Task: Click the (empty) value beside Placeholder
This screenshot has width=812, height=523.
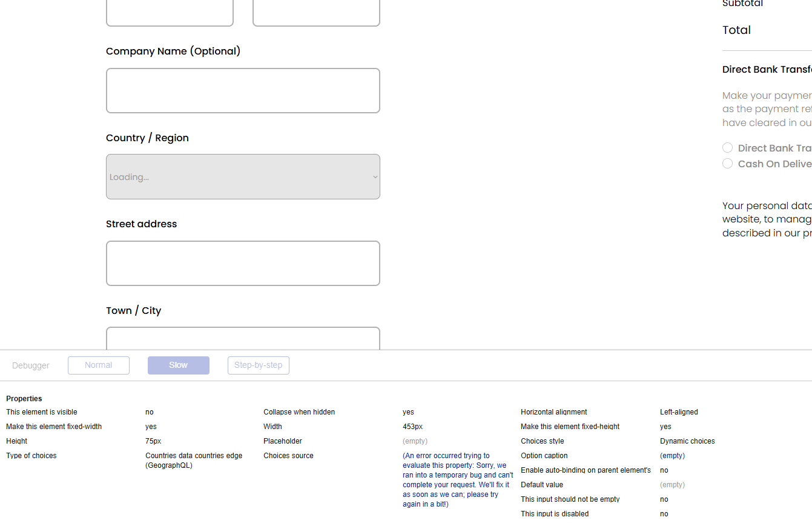Action: pyautogui.click(x=415, y=441)
